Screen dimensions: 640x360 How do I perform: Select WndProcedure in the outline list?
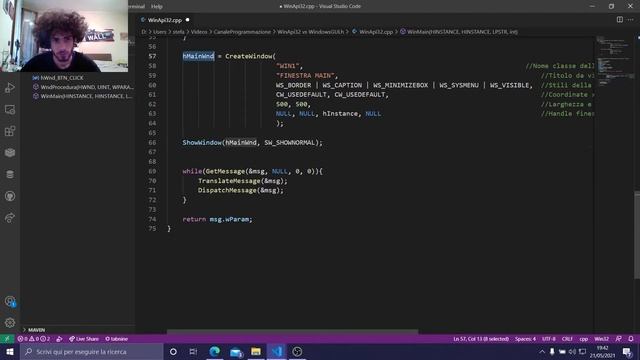(83, 87)
